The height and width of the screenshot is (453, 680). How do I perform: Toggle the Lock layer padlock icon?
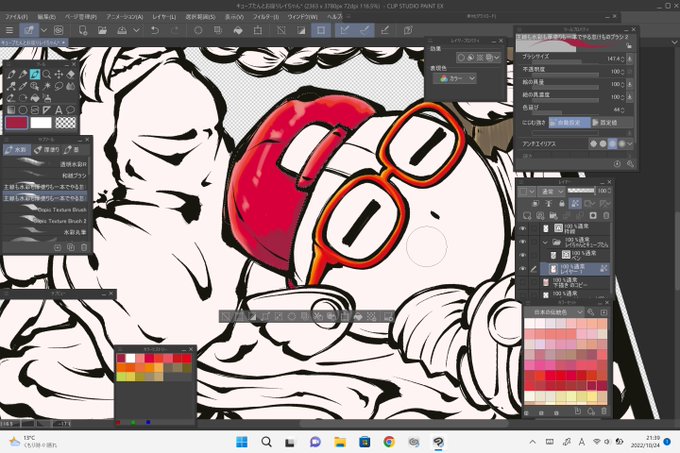(x=562, y=203)
